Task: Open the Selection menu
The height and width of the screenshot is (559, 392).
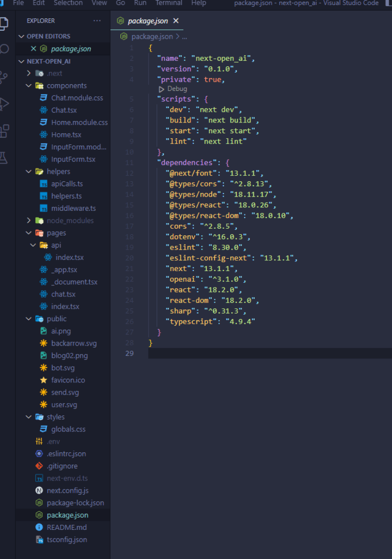Action: pos(68,3)
